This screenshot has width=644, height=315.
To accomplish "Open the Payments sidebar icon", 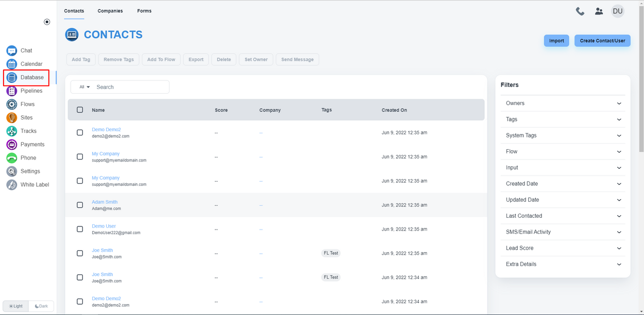I will point(12,144).
